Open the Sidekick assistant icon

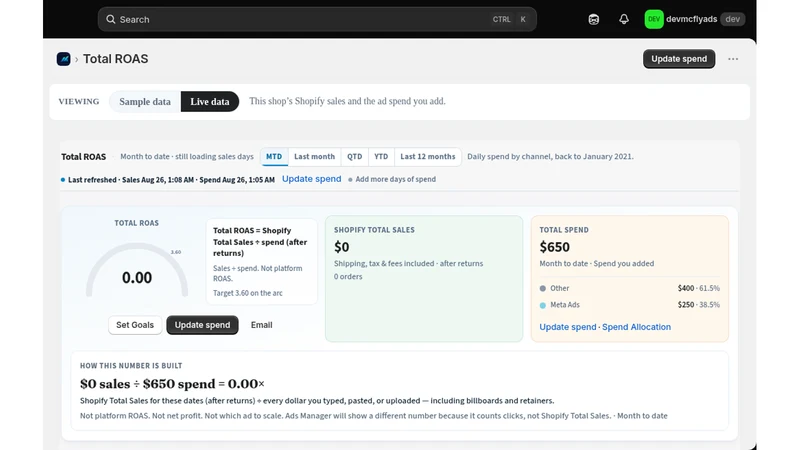[593, 19]
